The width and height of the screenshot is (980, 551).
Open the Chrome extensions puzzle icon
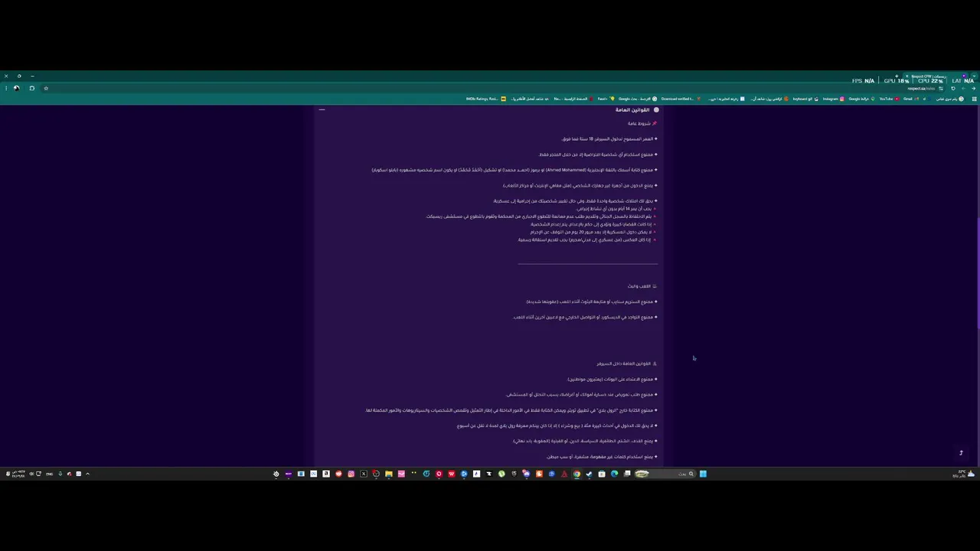pyautogui.click(x=31, y=88)
